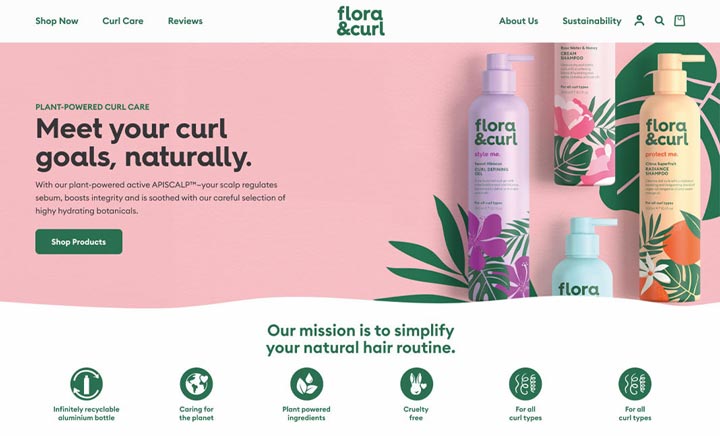The width and height of the screenshot is (720, 436).
Task: Go to the Reviews page
Action: point(185,21)
